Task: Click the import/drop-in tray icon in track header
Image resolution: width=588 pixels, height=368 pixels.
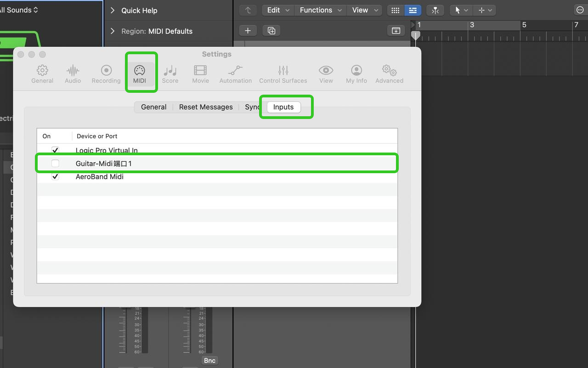Action: click(x=396, y=31)
